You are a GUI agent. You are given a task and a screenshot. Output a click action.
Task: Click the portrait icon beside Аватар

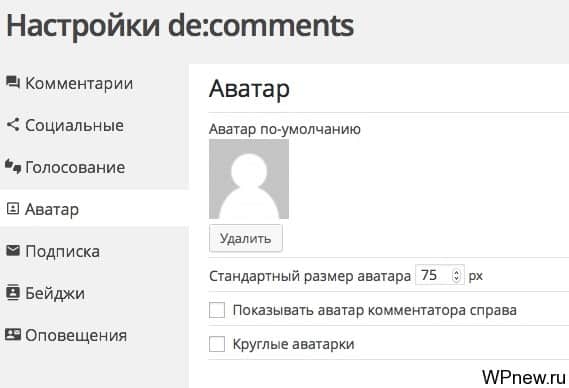tap(13, 209)
